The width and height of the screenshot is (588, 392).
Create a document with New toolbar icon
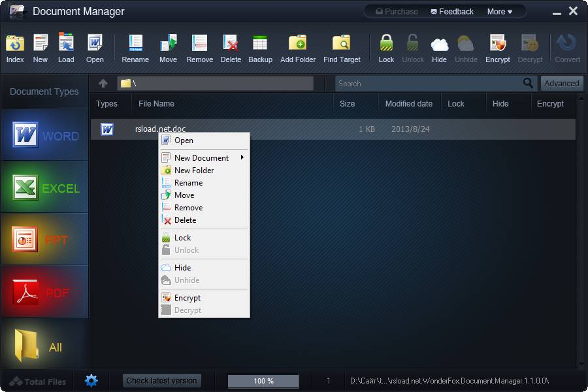point(41,42)
